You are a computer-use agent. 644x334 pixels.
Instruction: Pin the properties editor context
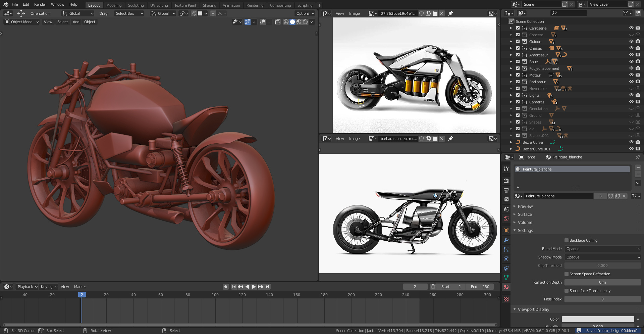(x=638, y=157)
